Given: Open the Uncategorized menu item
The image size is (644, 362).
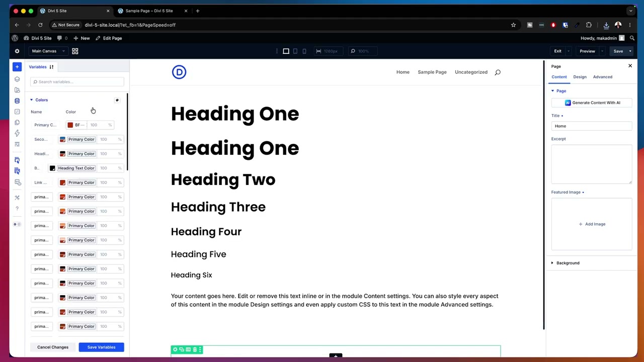Looking at the screenshot, I should click(471, 72).
